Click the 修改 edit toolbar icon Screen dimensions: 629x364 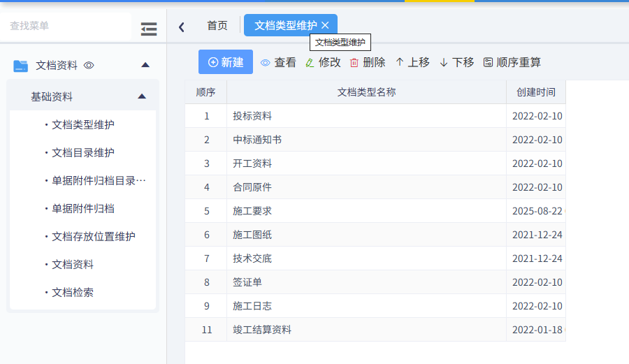pos(310,63)
